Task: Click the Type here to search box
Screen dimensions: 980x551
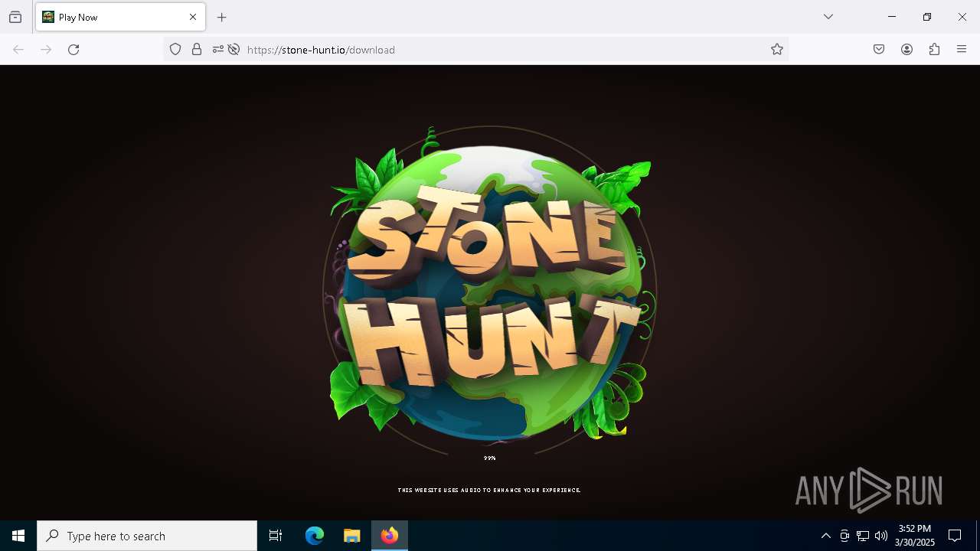Action: click(147, 536)
